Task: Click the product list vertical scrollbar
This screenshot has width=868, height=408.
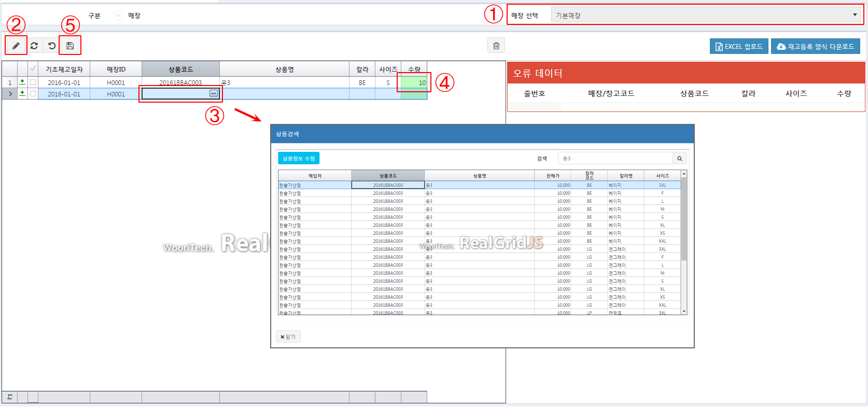Action: 684,219
